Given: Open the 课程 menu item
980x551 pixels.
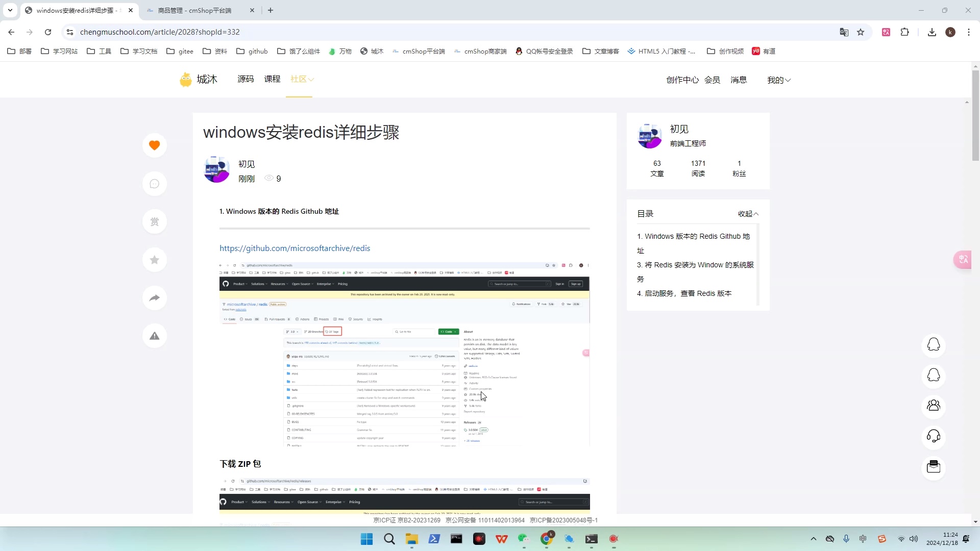Looking at the screenshot, I should pos(272,79).
